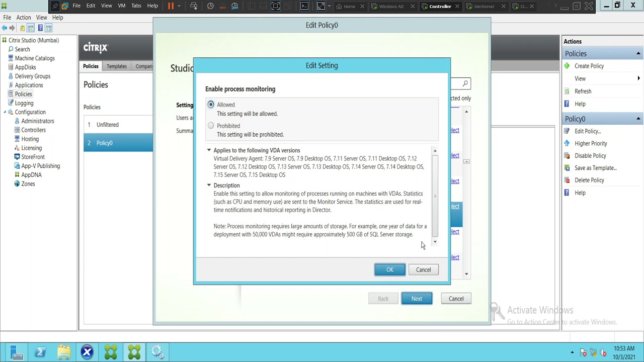Cancel the Edit Policy0 wizard

456,299
